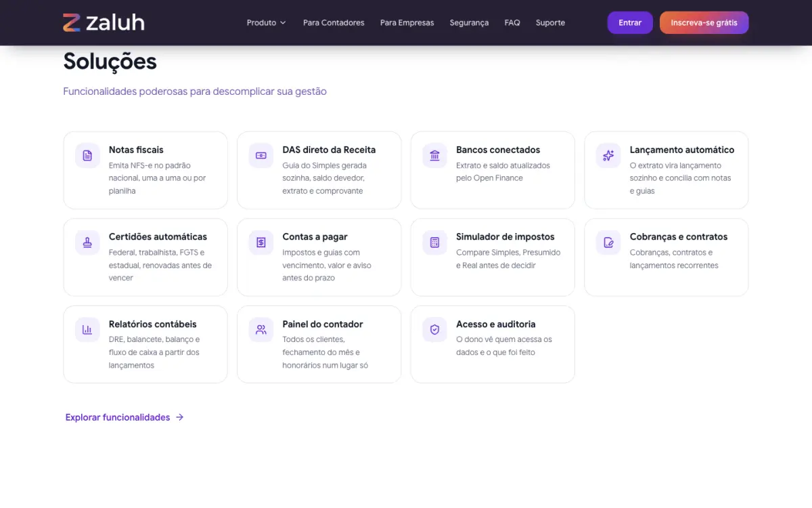Click text 'Compare Simples, Presumido e Real antes de decidir'
The image size is (812, 508).
tap(508, 259)
